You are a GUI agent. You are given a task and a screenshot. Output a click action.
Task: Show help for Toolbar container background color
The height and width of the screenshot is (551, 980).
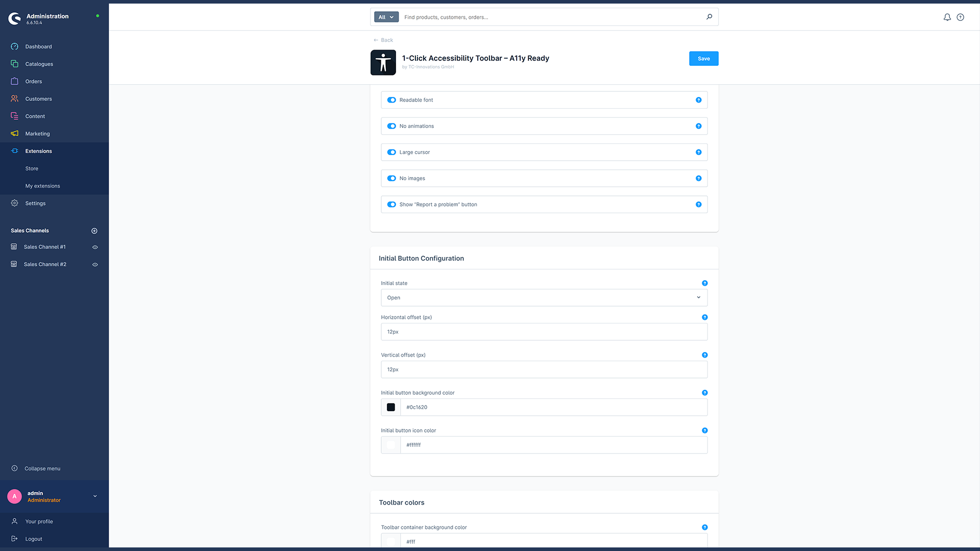click(704, 528)
